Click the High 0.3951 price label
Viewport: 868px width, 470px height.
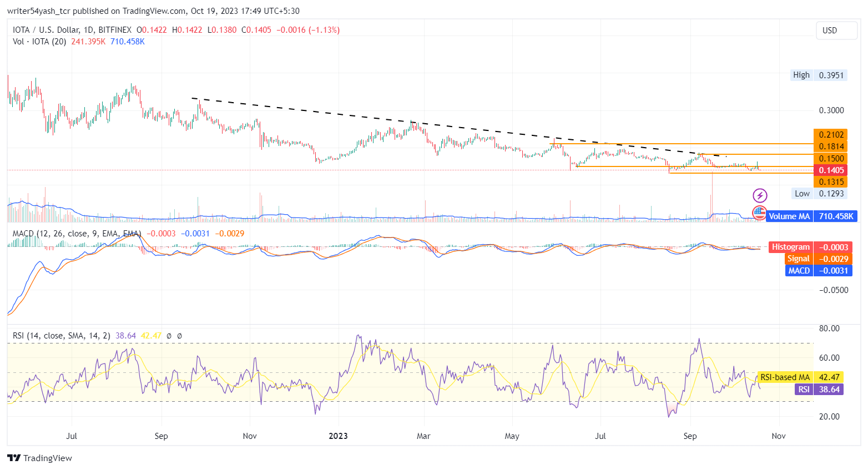(x=819, y=75)
